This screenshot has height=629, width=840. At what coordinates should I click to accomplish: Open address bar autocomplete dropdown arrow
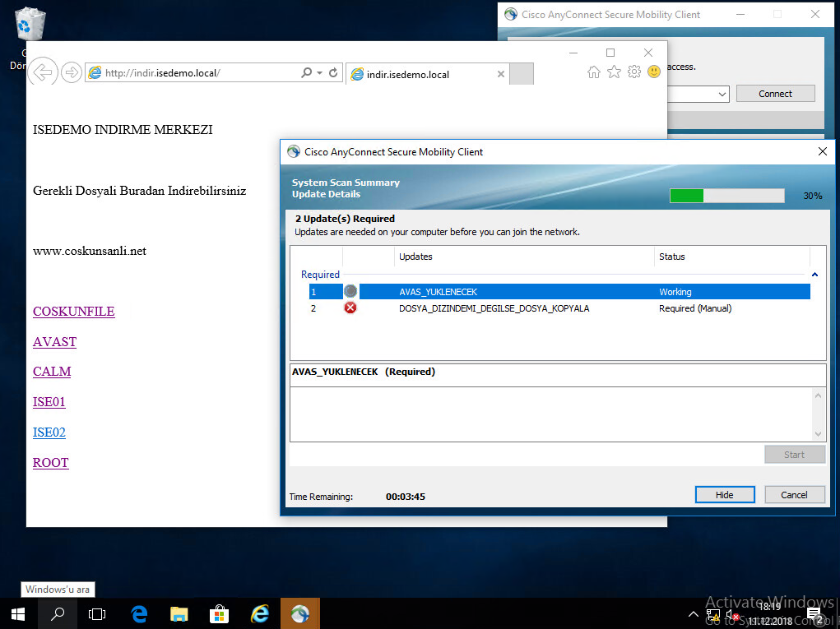click(319, 72)
